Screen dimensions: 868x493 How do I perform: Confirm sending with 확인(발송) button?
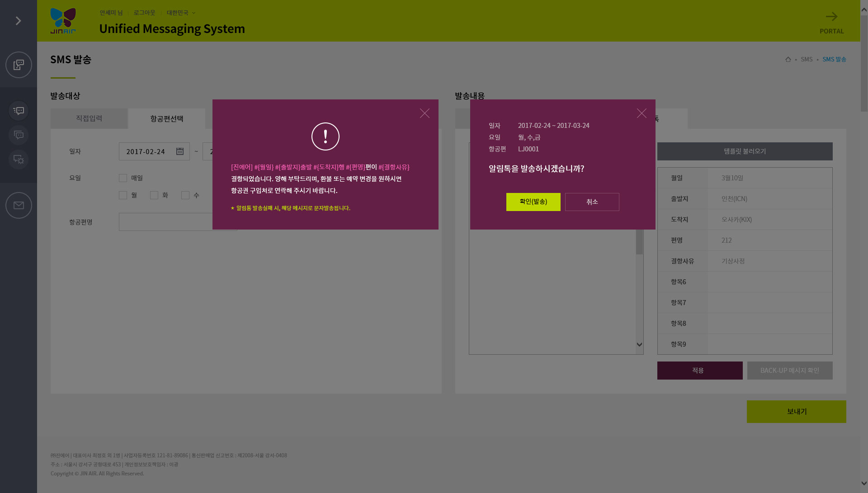pos(533,202)
